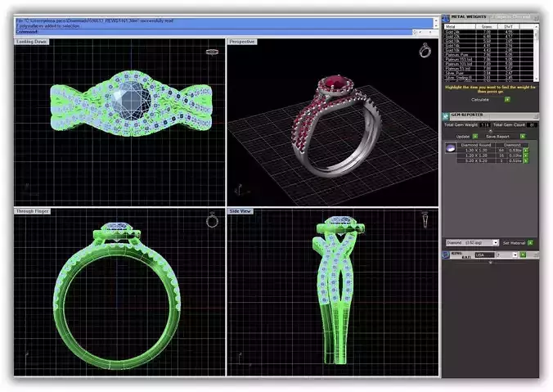The width and height of the screenshot is (553, 392).
Task: Select the Looking Down viewport label
Action: [x=32, y=42]
